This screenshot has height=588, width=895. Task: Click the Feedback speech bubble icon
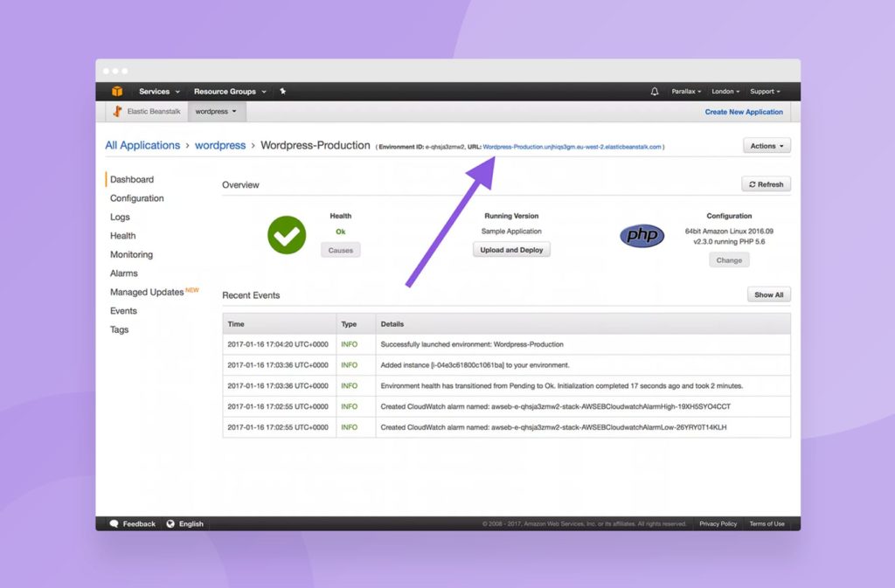[x=114, y=523]
